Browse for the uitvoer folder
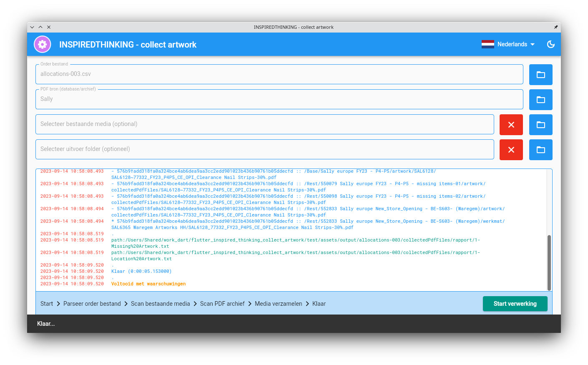 [x=540, y=150]
